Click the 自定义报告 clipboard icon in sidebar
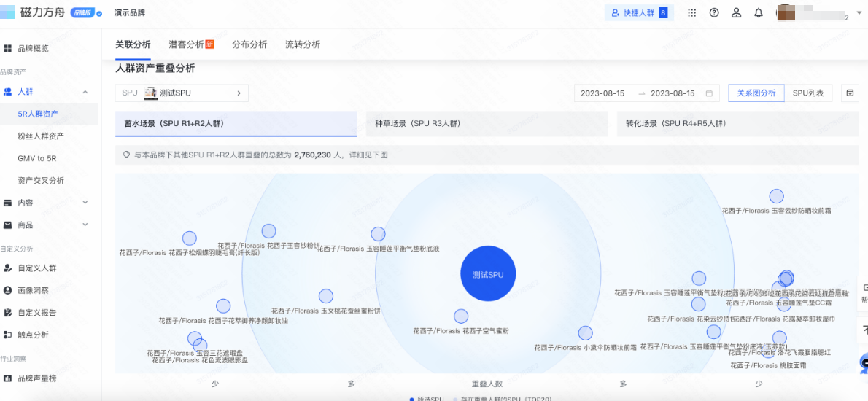 point(8,313)
